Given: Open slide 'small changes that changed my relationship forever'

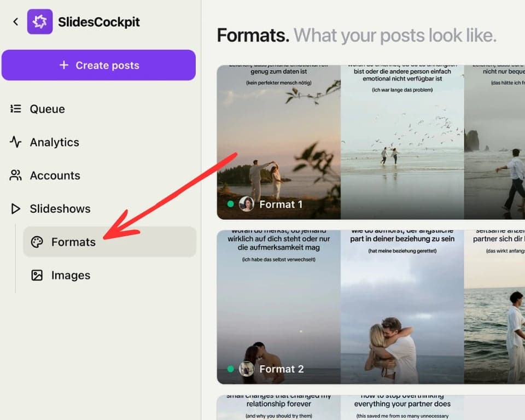Looking at the screenshot, I should click(x=278, y=407).
